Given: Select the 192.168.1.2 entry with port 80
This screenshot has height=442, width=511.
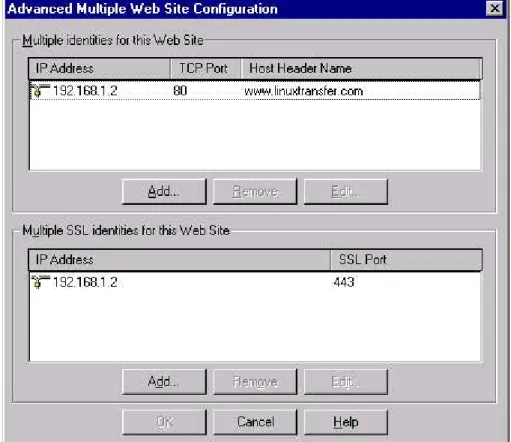Looking at the screenshot, I should tap(255, 91).
